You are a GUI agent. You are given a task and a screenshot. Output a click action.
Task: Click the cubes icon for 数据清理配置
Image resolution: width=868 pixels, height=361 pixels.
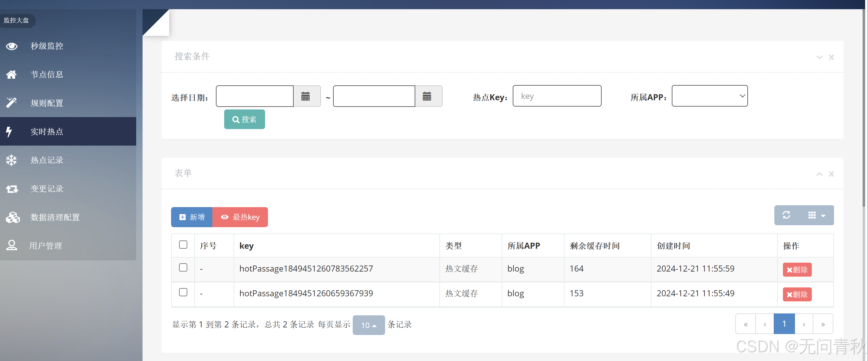click(13, 218)
